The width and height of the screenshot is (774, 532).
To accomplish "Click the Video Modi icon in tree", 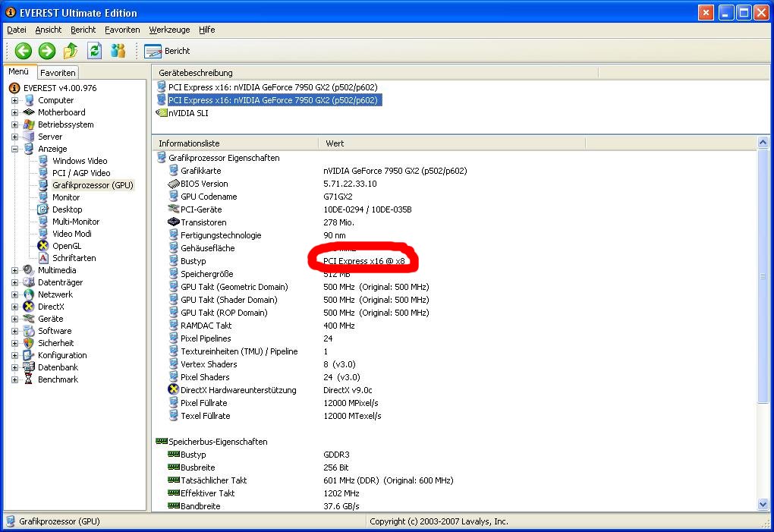I will coord(43,234).
